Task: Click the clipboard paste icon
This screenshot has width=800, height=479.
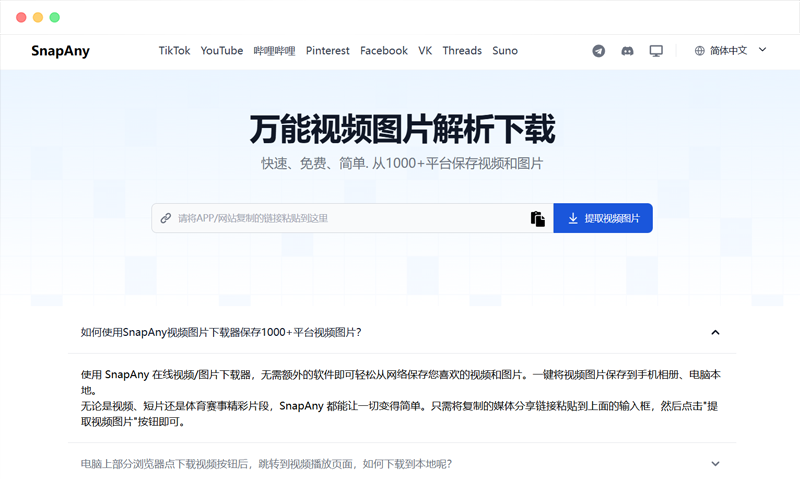Action: [537, 218]
